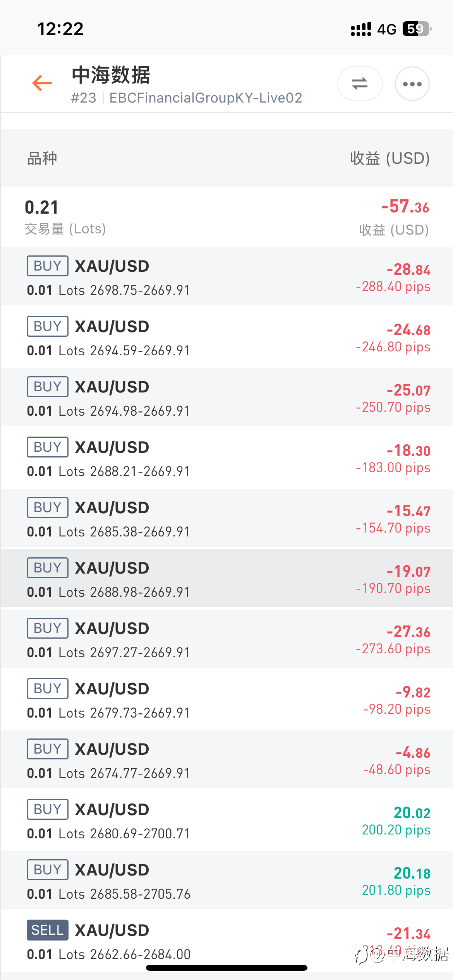Tap the BUY tag on 2680.69 order
This screenshot has width=453, height=980.
48,809
